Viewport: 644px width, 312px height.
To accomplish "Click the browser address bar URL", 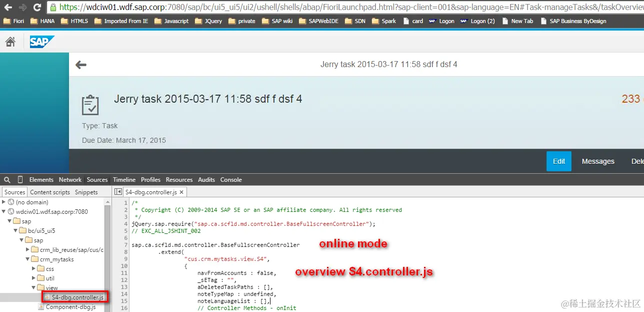I will click(345, 8).
